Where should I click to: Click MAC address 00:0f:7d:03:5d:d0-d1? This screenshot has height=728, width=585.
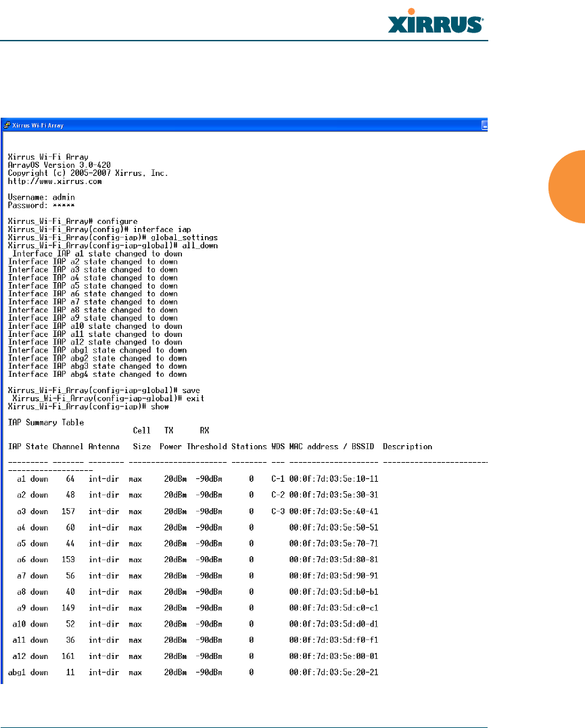(334, 624)
